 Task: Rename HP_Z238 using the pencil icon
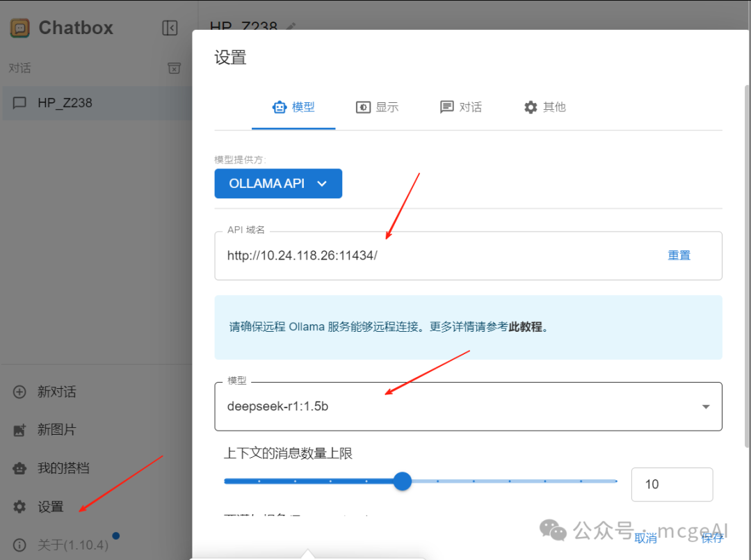(x=291, y=26)
